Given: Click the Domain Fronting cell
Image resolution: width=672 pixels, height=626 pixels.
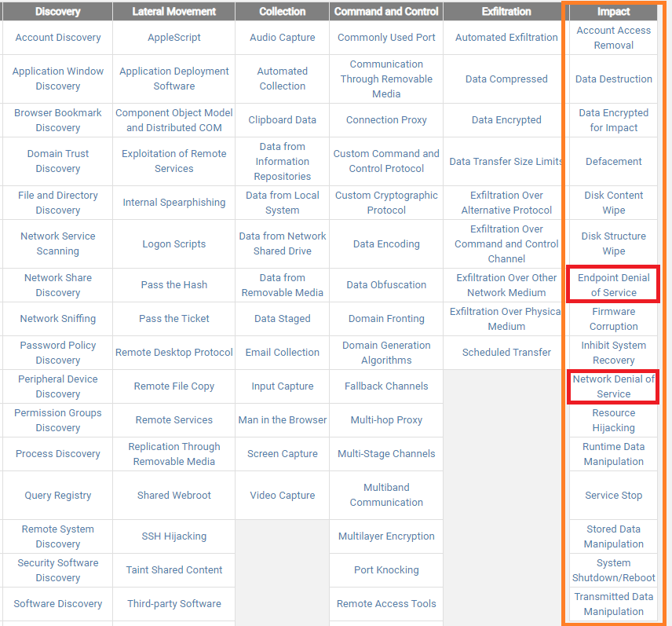Looking at the screenshot, I should (x=386, y=319).
